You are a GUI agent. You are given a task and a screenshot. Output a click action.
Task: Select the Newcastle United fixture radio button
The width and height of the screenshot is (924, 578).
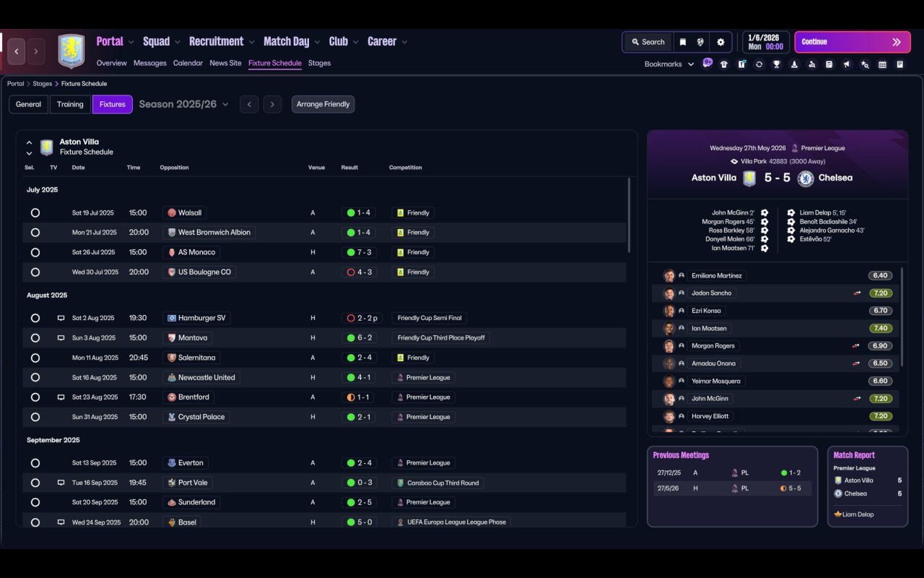tap(35, 377)
